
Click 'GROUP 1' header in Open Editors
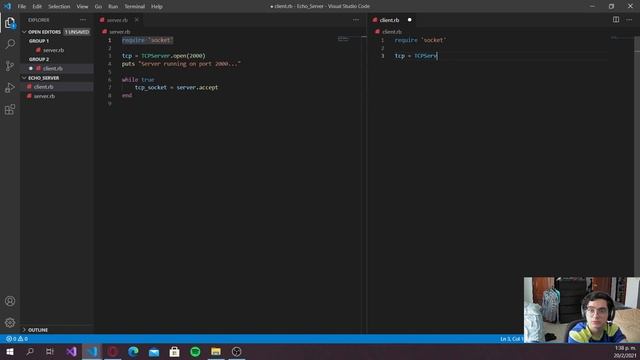(39, 41)
